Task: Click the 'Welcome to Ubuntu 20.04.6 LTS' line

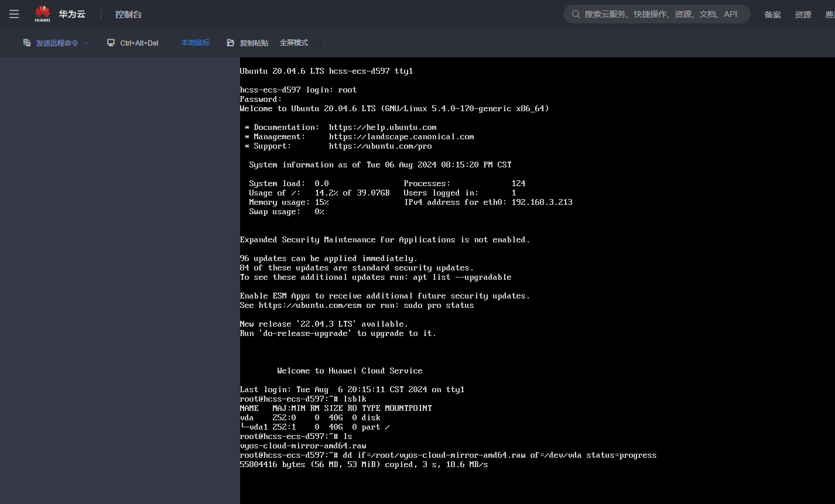Action: (394, 108)
